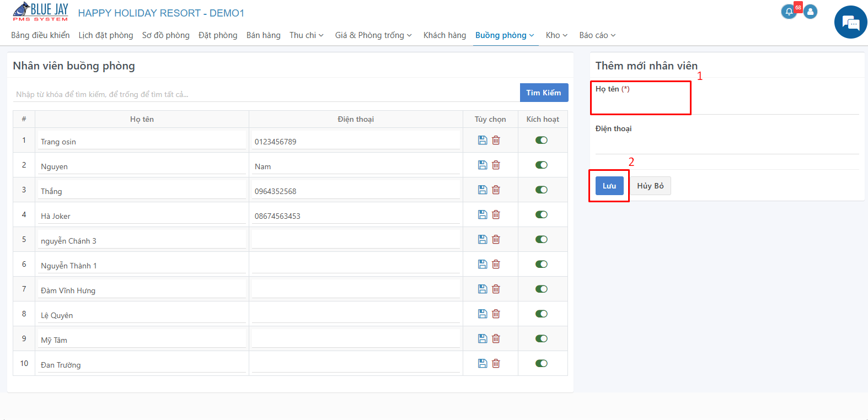This screenshot has width=868, height=420.
Task: Open Bán hàng page
Action: coord(264,35)
